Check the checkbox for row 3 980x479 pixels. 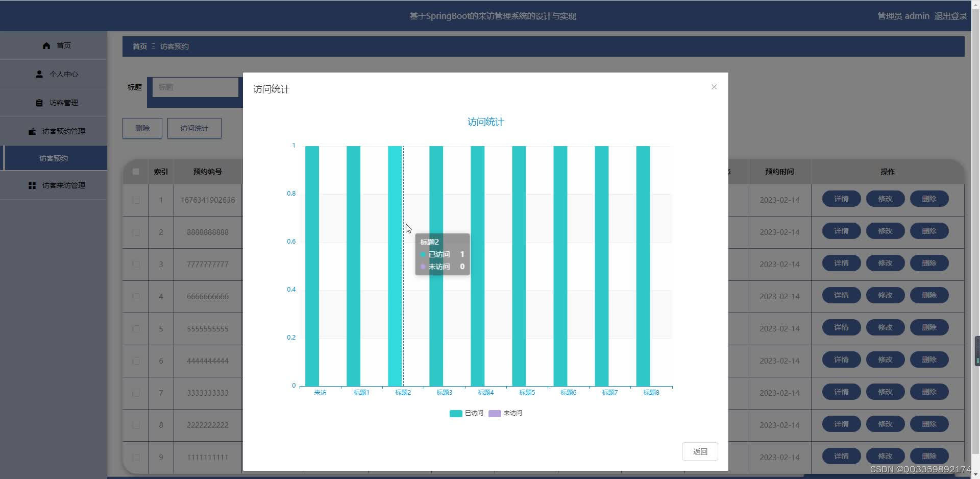[x=136, y=265]
